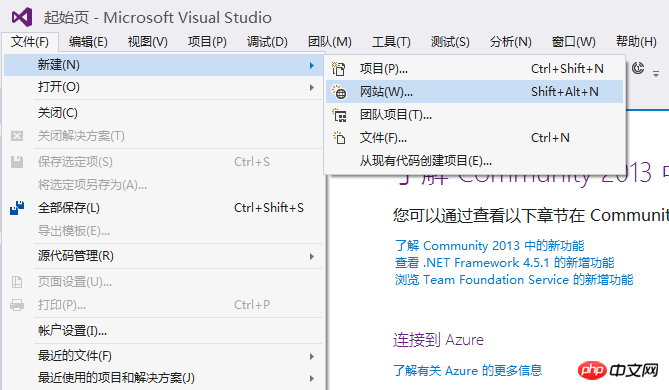Open the 团队(M) menu
This screenshot has height=390, width=669.
tap(329, 42)
